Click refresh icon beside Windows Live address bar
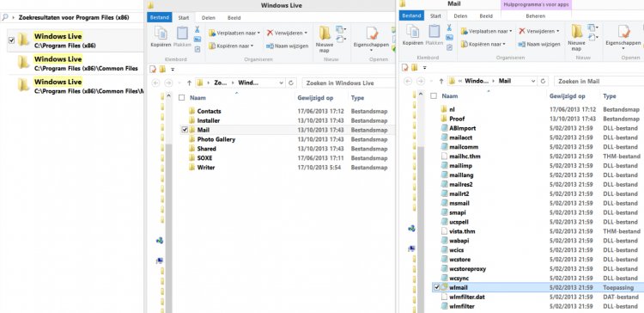Image resolution: width=644 pixels, height=313 pixels. point(291,83)
